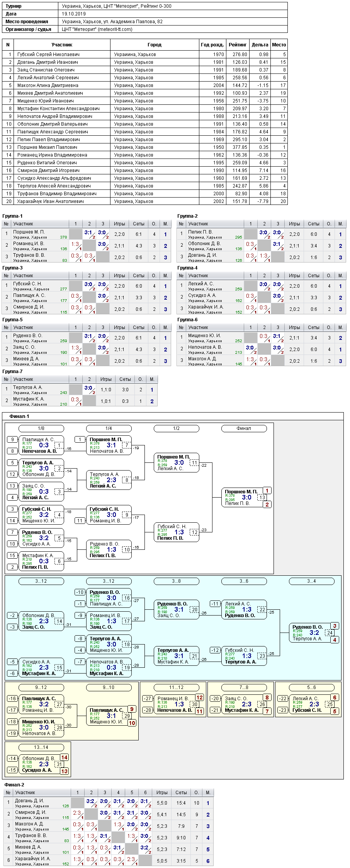Click the 11...12 bracket stage label
This screenshot has width=350, height=868.
pyautogui.click(x=176, y=687)
